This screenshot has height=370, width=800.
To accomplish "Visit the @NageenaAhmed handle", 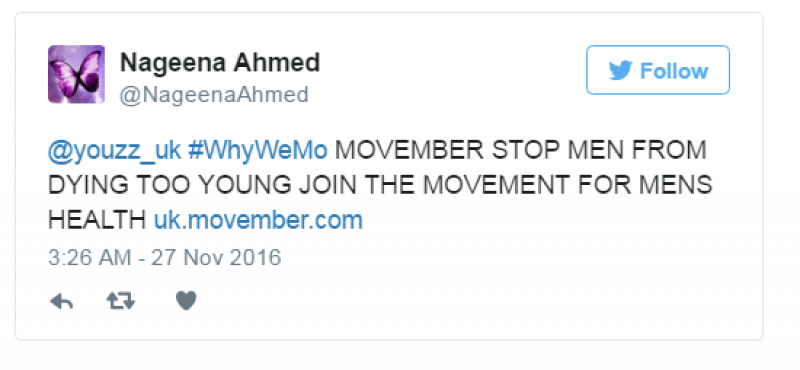I will (214, 95).
